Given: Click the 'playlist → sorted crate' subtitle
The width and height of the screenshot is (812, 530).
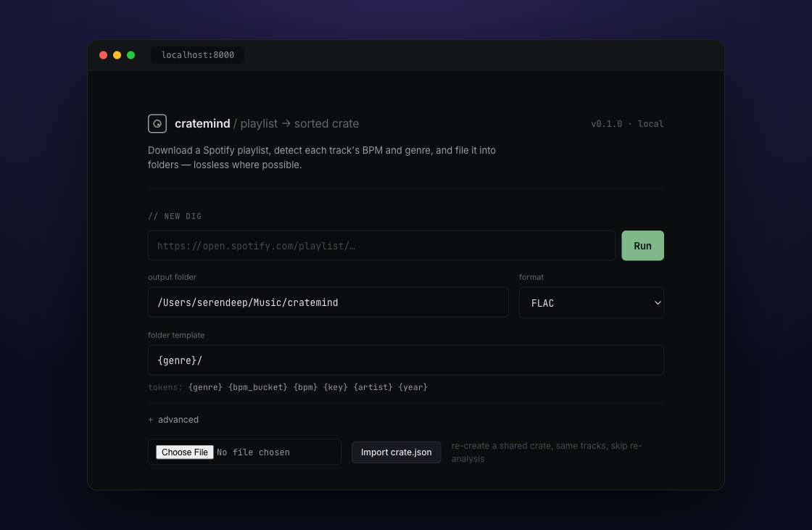Looking at the screenshot, I should (x=300, y=124).
